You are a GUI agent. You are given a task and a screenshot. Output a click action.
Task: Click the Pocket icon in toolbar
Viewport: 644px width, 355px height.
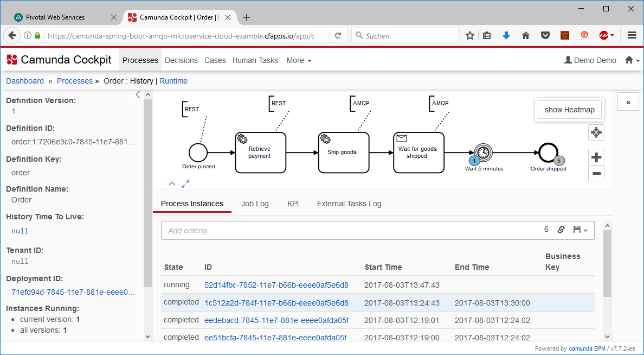[545, 36]
